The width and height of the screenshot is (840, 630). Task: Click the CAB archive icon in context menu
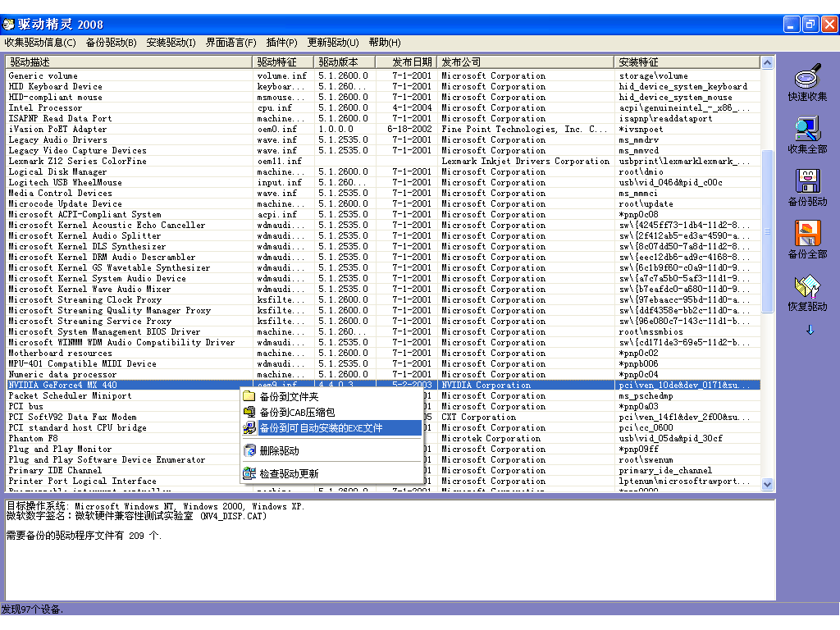coord(249,412)
